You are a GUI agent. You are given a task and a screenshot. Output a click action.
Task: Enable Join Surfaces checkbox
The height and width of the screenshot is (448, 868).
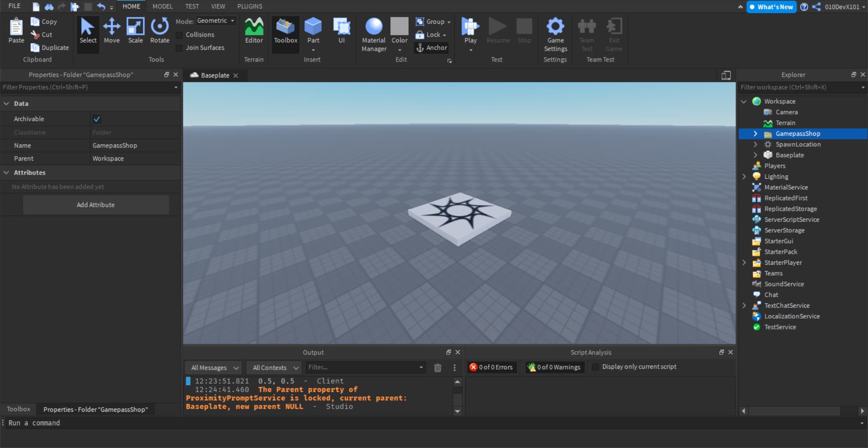179,48
